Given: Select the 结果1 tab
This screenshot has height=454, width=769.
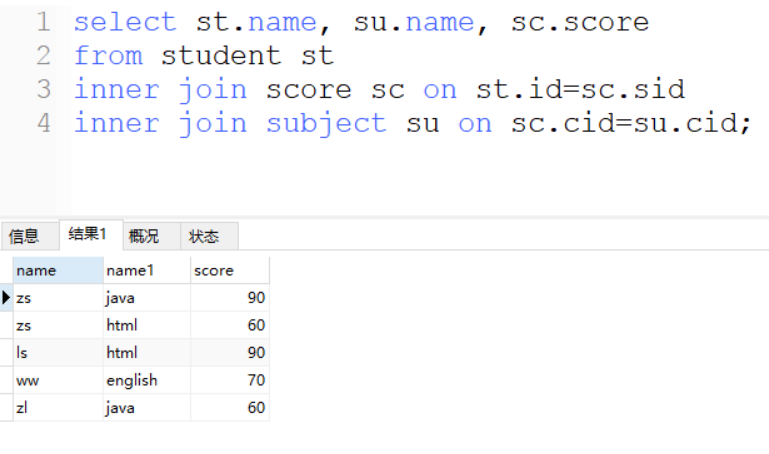Looking at the screenshot, I should point(91,234).
